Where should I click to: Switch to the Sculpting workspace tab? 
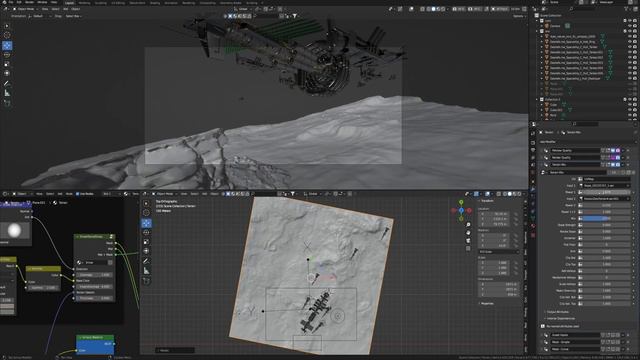coord(101,3)
